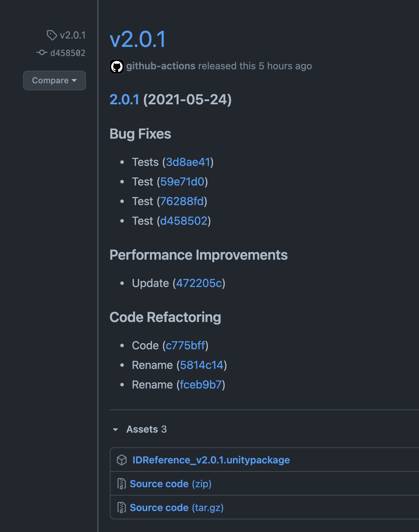Download IDReference_v2.0.1.unitypackage
Image resolution: width=419 pixels, height=532 pixels.
[211, 460]
